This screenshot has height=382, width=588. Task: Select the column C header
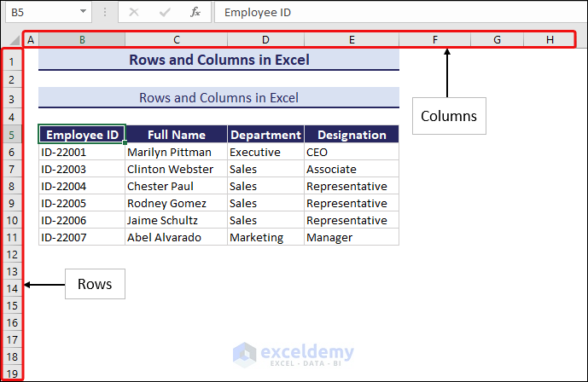[x=176, y=39]
